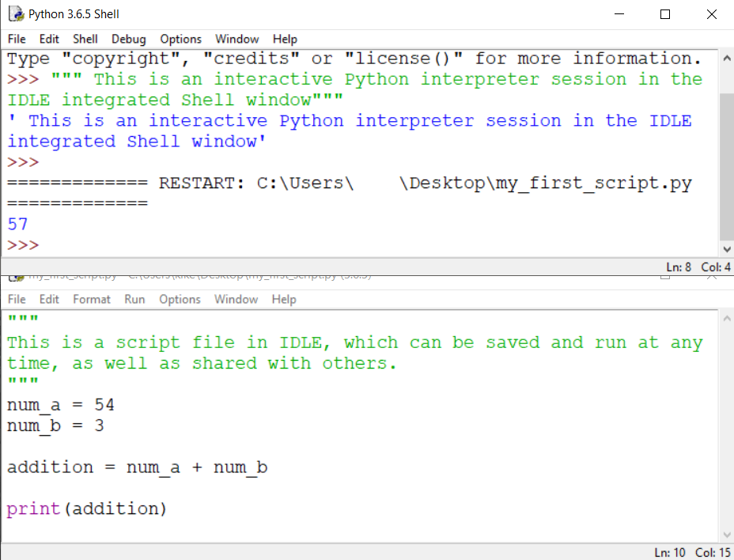Click the script editor scroll down arrow
The width and height of the screenshot is (734, 560).
click(x=726, y=534)
